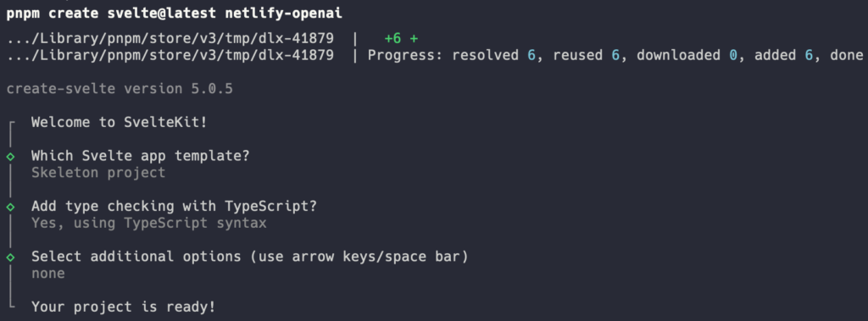
Task: Click the Skeleton project answer text
Action: tap(98, 173)
